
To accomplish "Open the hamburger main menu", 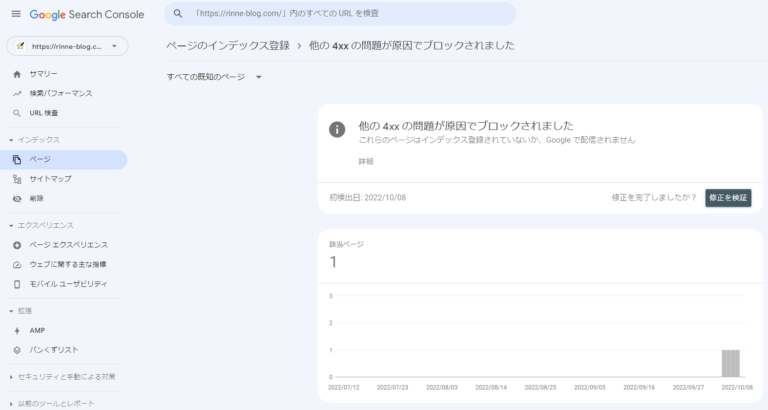I will (x=15, y=14).
